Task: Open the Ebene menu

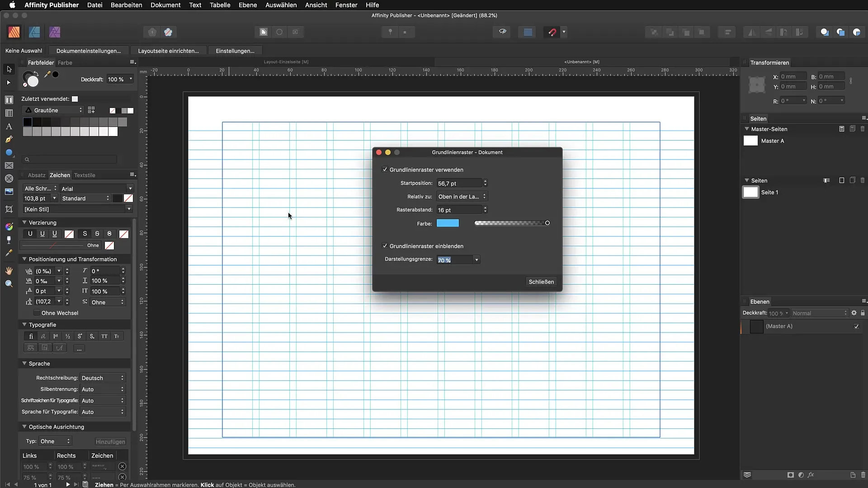Action: (248, 5)
